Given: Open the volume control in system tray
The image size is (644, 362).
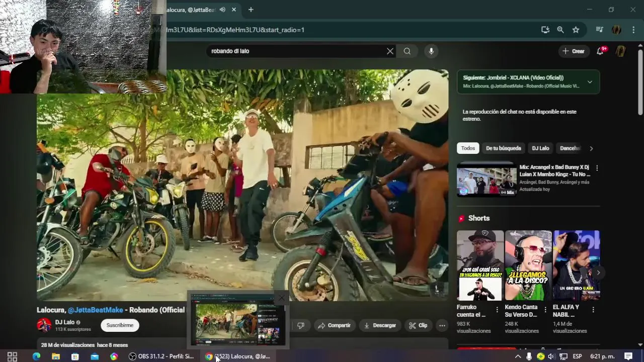Looking at the screenshot, I should (x=551, y=356).
